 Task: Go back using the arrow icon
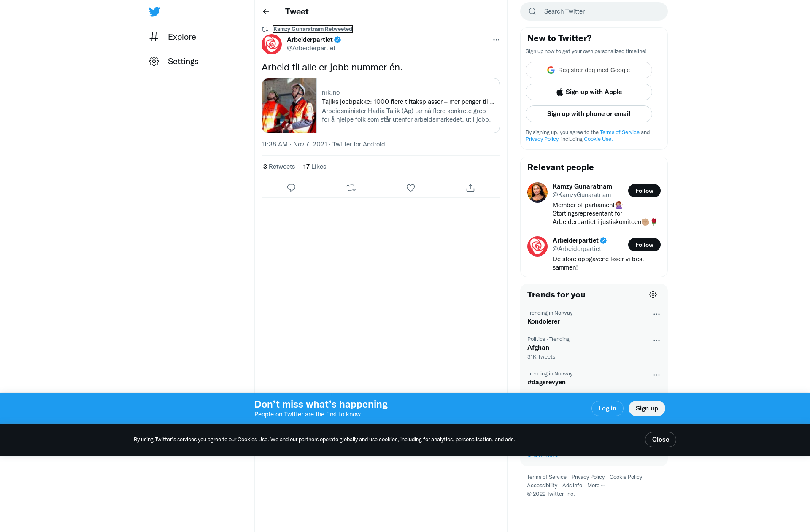[266, 11]
